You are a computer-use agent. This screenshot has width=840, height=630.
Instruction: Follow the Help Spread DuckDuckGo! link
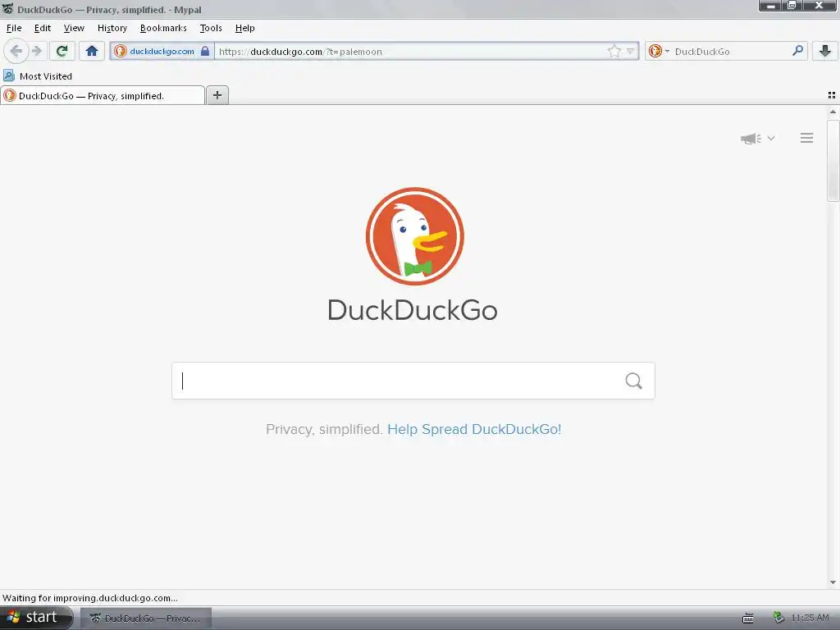point(474,429)
